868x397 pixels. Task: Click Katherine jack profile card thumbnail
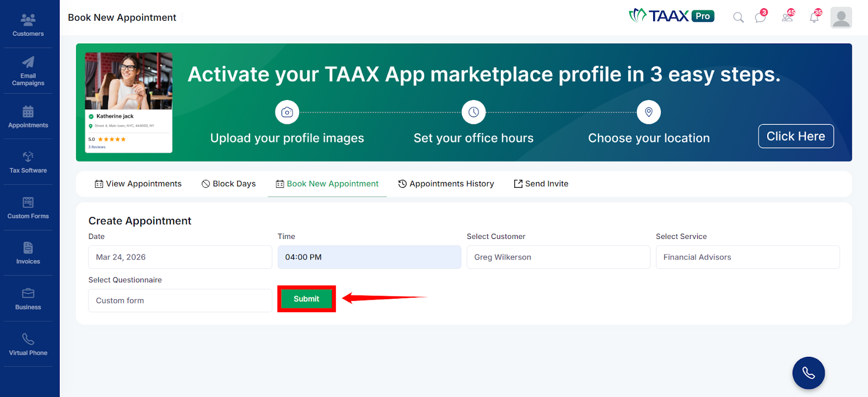[129, 103]
